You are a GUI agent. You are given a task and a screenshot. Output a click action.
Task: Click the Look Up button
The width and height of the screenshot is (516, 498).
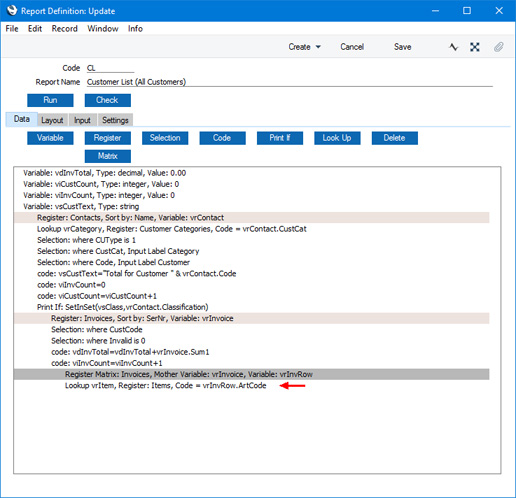point(337,138)
